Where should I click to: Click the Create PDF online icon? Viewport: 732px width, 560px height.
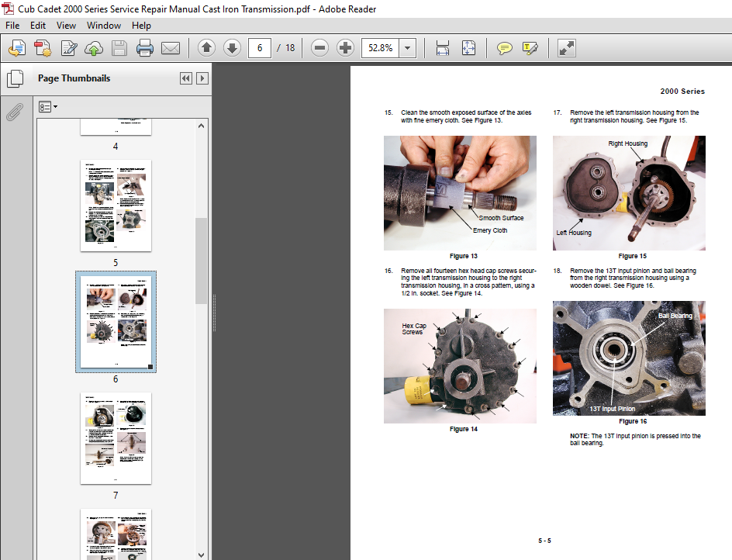[x=17, y=47]
